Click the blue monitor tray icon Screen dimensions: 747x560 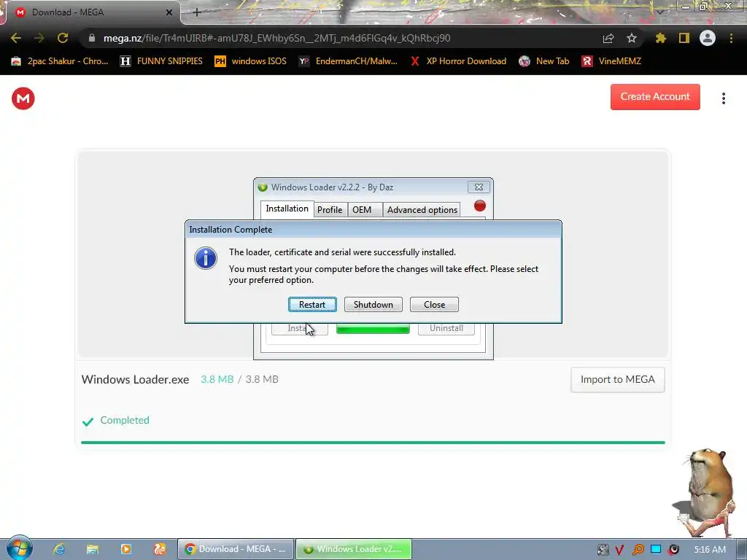[x=656, y=550]
